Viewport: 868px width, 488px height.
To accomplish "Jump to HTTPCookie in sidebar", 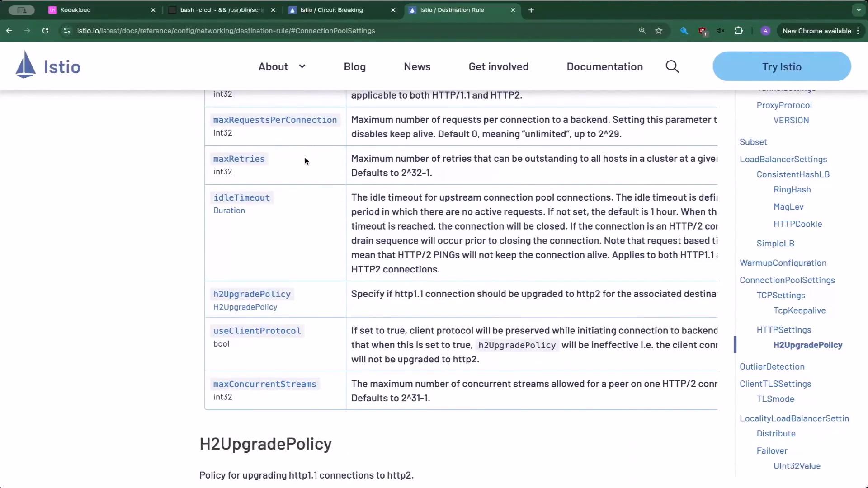I will (x=797, y=224).
